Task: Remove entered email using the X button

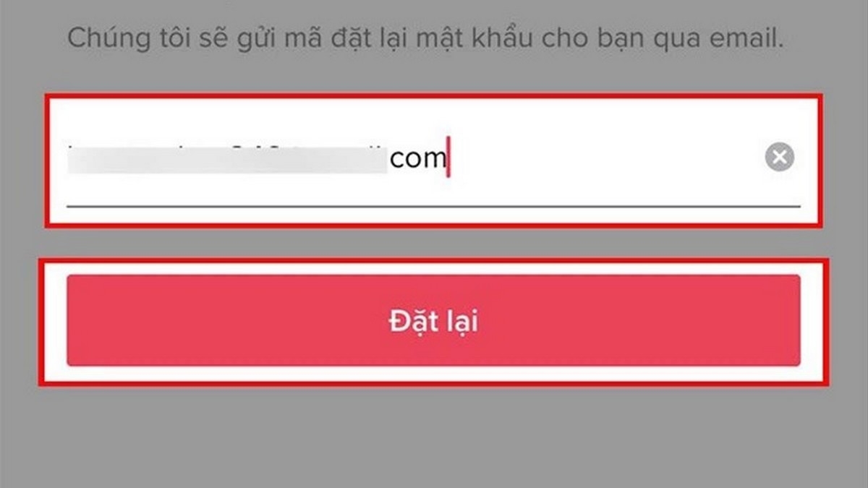Action: click(780, 157)
